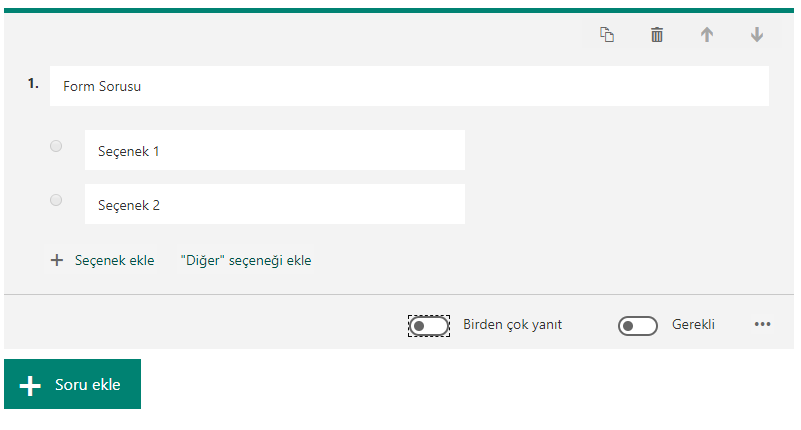Viewport: 801px width, 430px height.
Task: Select the radio button for Seçenek 2
Action: [56, 200]
